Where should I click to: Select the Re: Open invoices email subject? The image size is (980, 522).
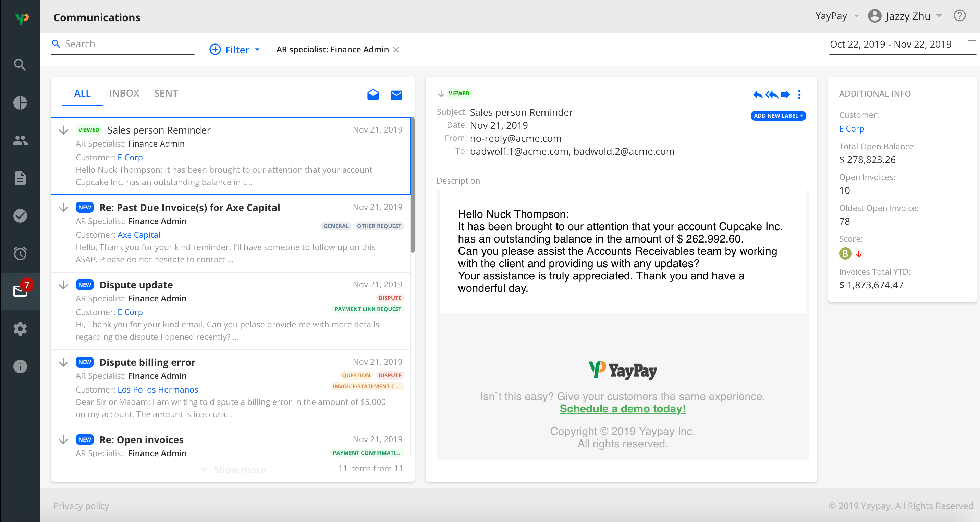[x=142, y=440]
